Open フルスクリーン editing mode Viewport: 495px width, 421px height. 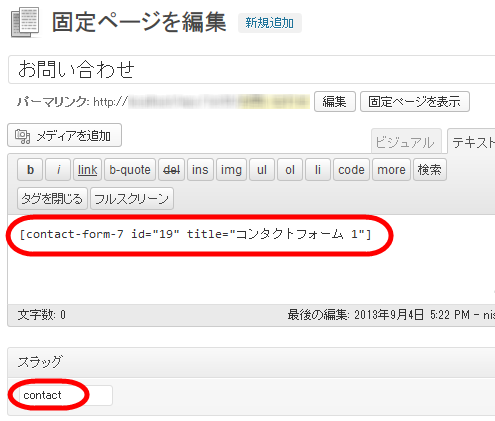[x=132, y=199]
